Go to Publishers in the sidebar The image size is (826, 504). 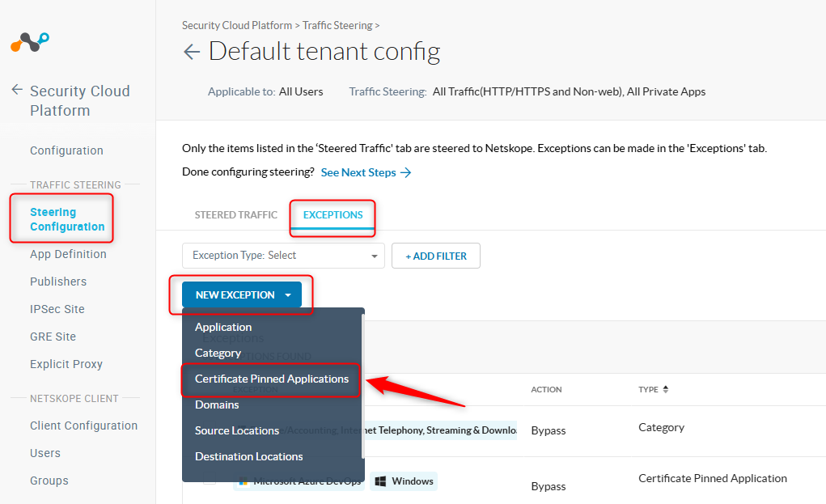coord(58,282)
